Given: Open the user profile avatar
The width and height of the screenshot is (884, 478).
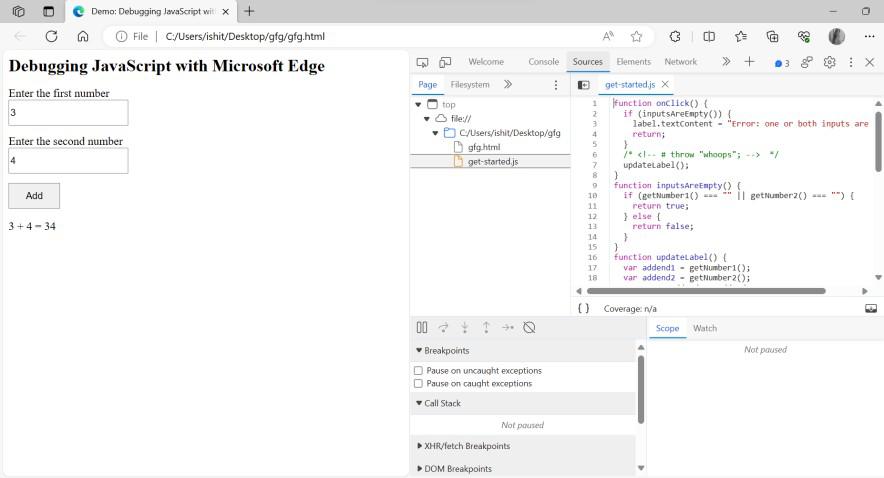Looking at the screenshot, I should 837,37.
